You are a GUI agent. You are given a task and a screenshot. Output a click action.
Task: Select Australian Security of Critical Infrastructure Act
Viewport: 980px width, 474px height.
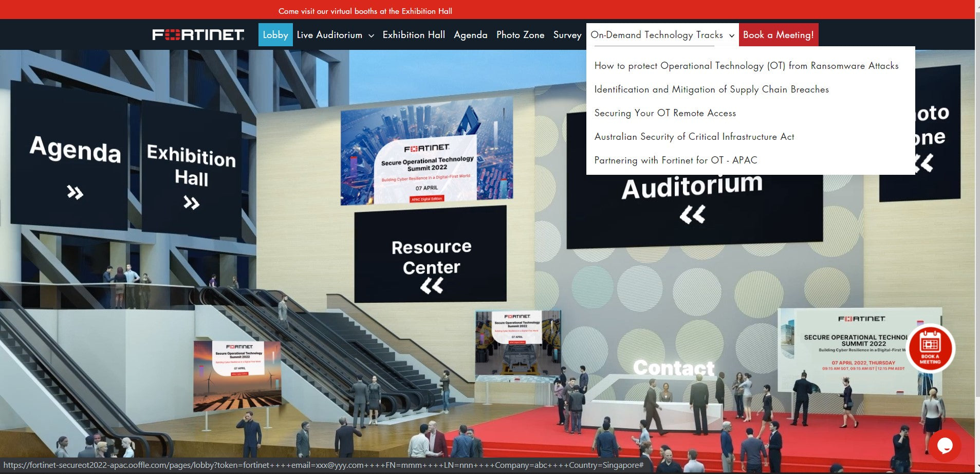694,137
